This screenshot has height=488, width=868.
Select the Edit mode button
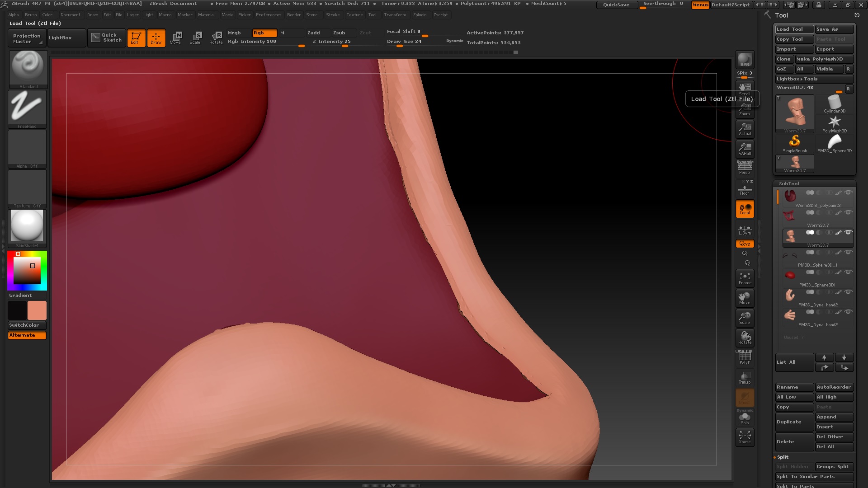(x=136, y=38)
